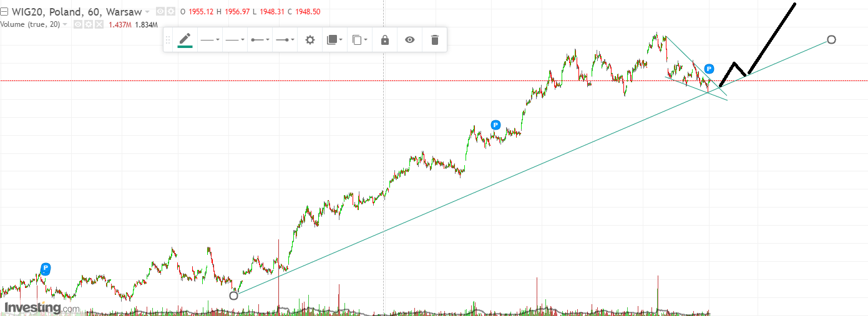Click the WIG20, Poland, 60, Warsaw title

(x=77, y=12)
